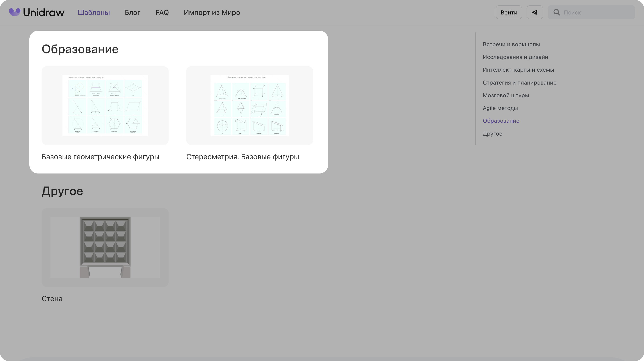Open the Стена wall template thumbnail
This screenshot has height=361, width=644.
click(105, 247)
